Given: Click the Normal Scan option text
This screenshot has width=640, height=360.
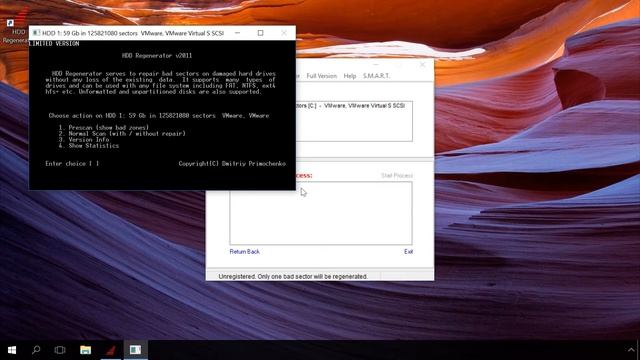Looking at the screenshot, I should click(127, 133).
